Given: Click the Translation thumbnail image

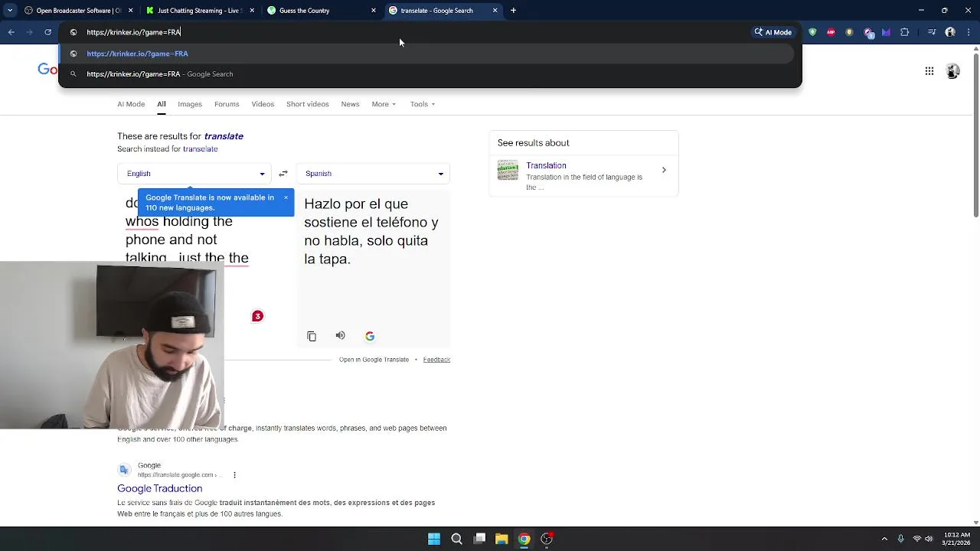Looking at the screenshot, I should pos(508,170).
